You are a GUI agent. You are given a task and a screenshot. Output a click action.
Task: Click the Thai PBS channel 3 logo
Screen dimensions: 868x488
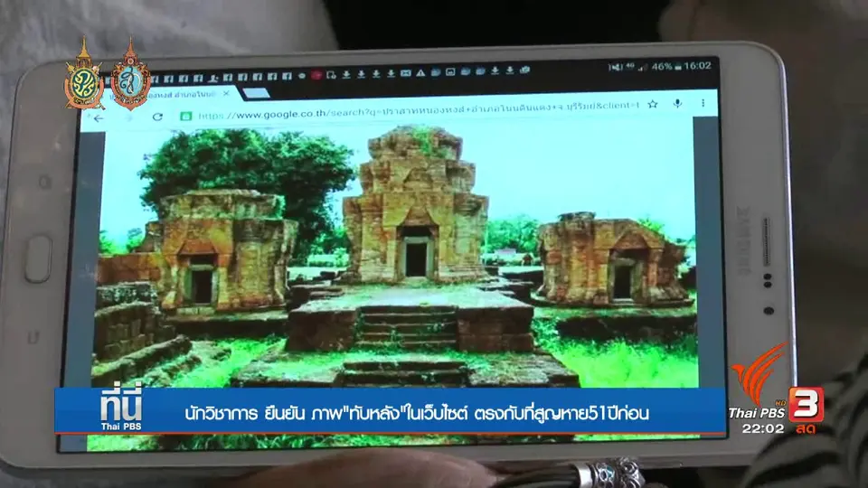click(x=776, y=389)
